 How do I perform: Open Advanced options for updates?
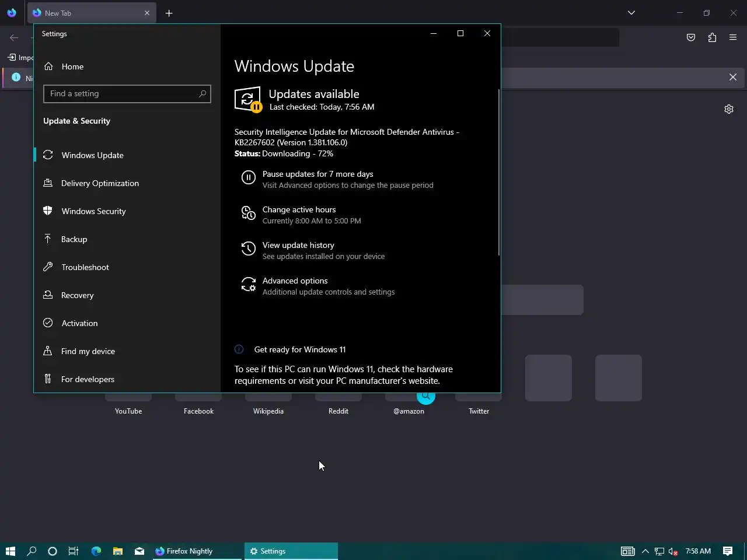(x=329, y=286)
